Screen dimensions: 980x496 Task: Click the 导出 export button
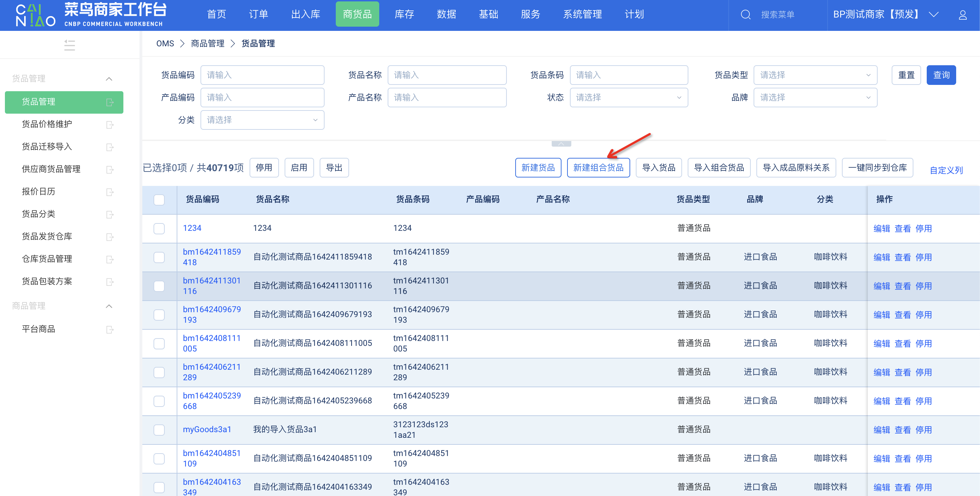(334, 168)
